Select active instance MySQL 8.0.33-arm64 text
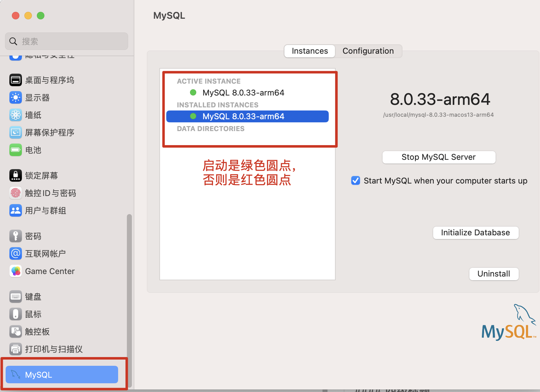The width and height of the screenshot is (540, 392). click(243, 93)
